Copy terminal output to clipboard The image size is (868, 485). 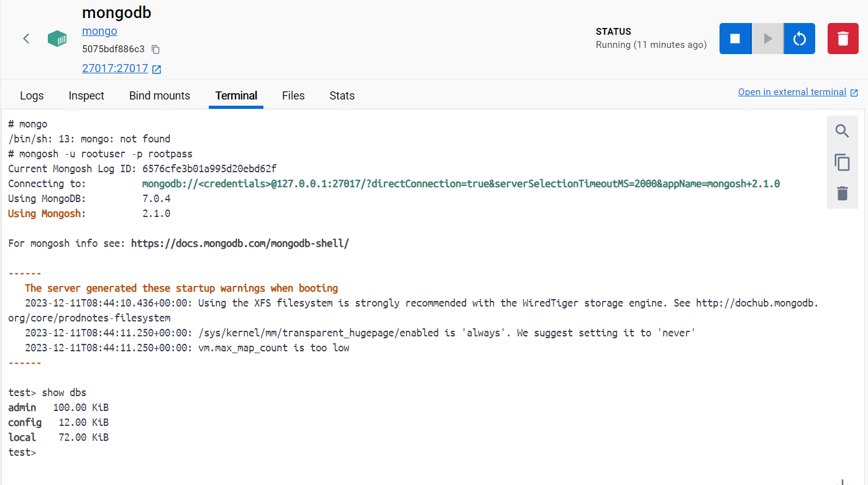842,162
